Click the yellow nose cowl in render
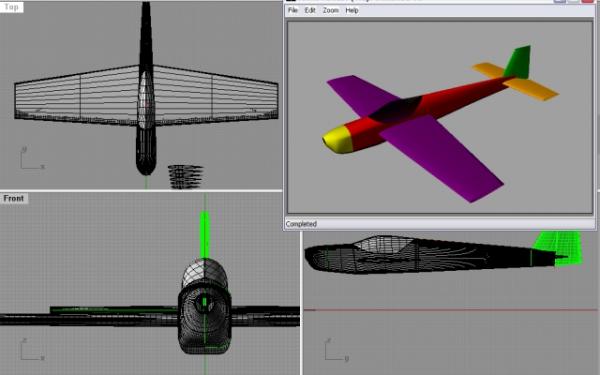 338,139
